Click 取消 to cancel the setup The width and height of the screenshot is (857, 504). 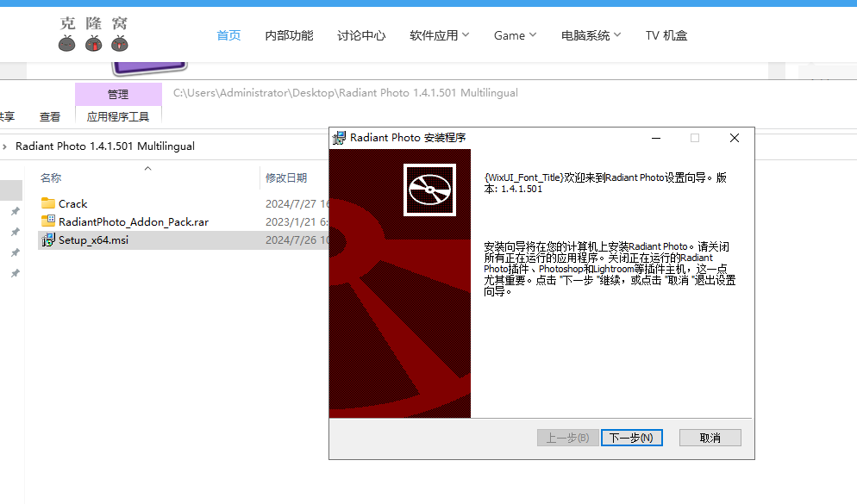[x=710, y=438]
